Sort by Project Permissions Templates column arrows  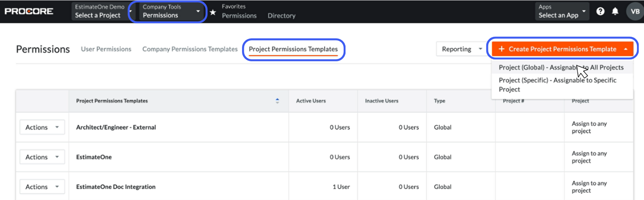[x=277, y=101]
